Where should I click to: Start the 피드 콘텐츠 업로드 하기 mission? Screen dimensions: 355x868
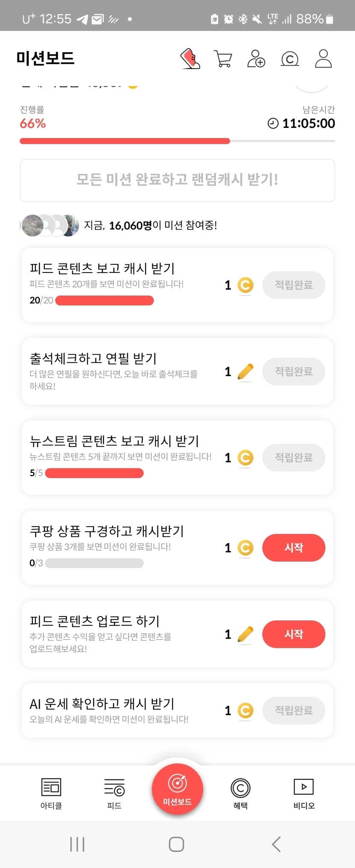pyautogui.click(x=293, y=634)
